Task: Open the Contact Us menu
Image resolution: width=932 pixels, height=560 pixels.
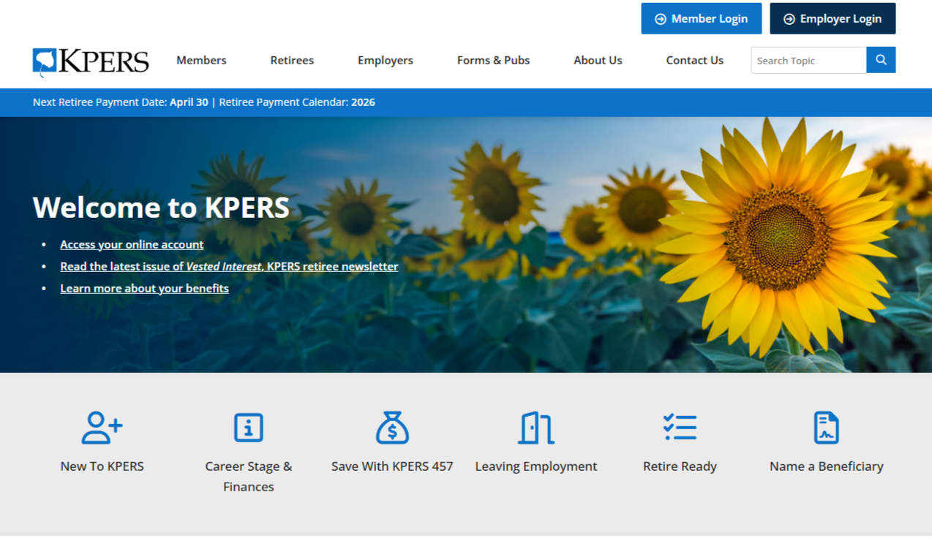Action: (694, 61)
